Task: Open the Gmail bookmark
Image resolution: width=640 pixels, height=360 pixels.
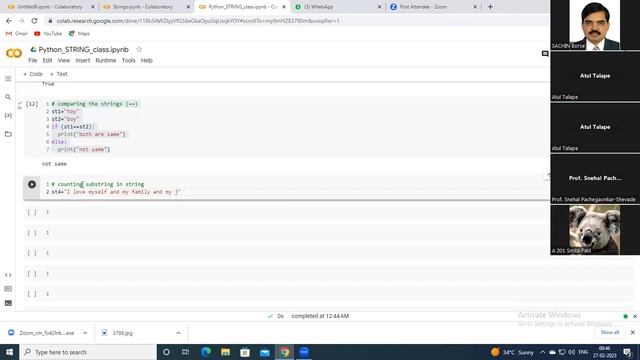Action: [x=16, y=33]
